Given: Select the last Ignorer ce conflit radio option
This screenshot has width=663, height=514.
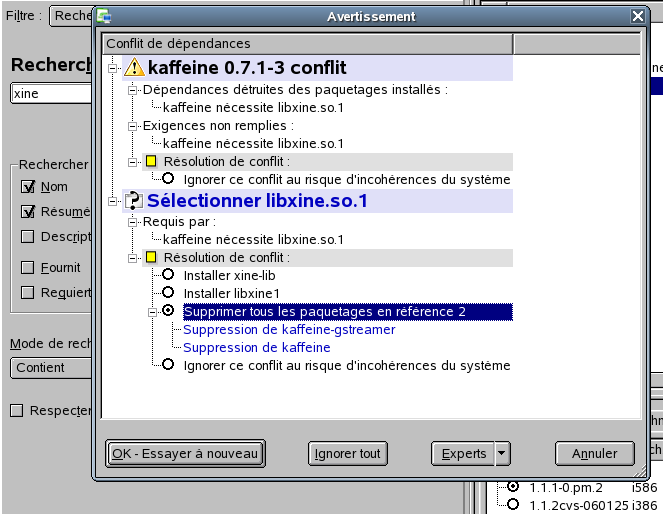Looking at the screenshot, I should click(x=168, y=364).
